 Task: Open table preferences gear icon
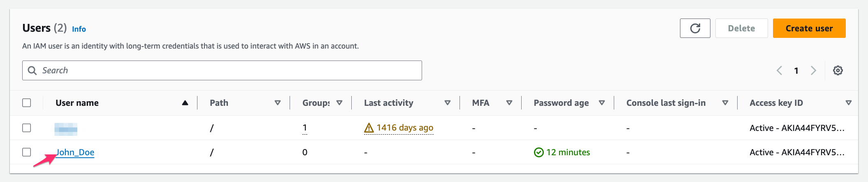838,70
